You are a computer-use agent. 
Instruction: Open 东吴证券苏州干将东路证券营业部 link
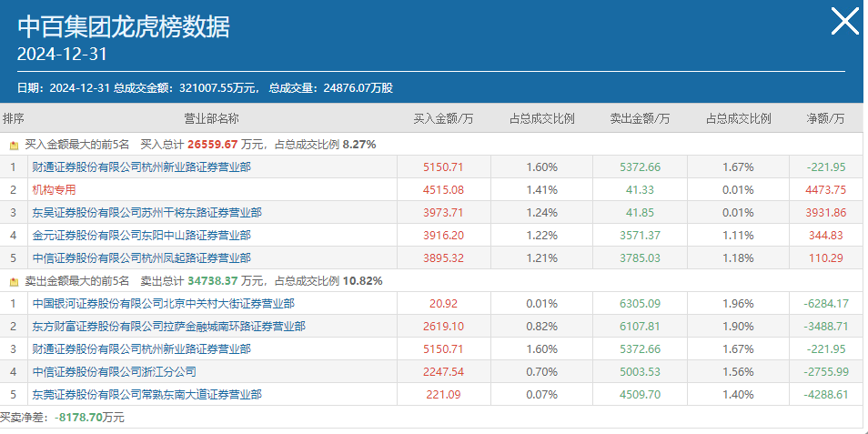147,213
